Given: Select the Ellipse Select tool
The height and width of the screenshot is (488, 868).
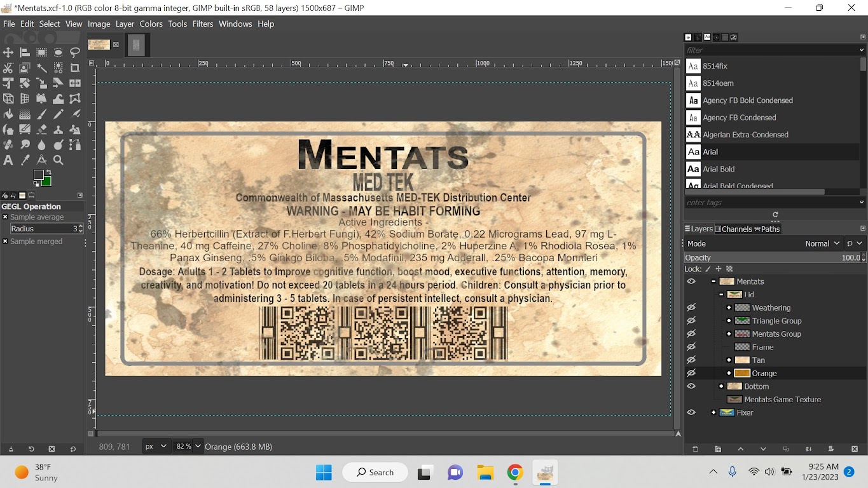Looking at the screenshot, I should (59, 53).
